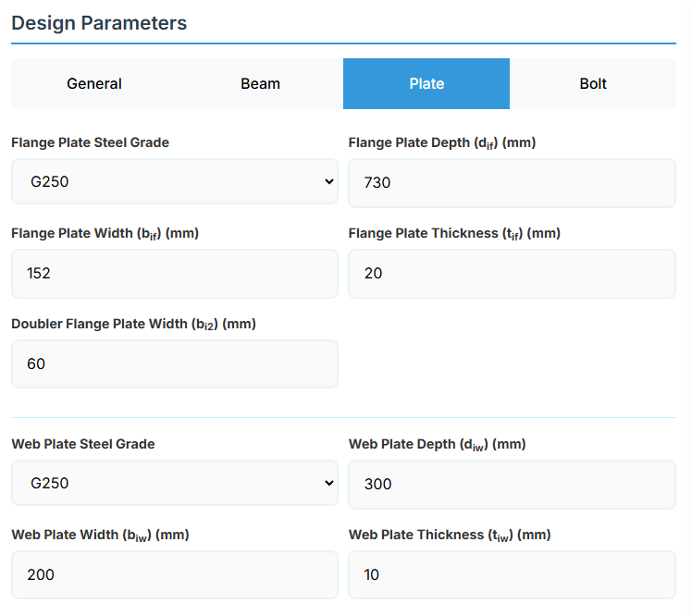Click Web Plate Thickness field showing 10
692x616 pixels.
tap(512, 575)
